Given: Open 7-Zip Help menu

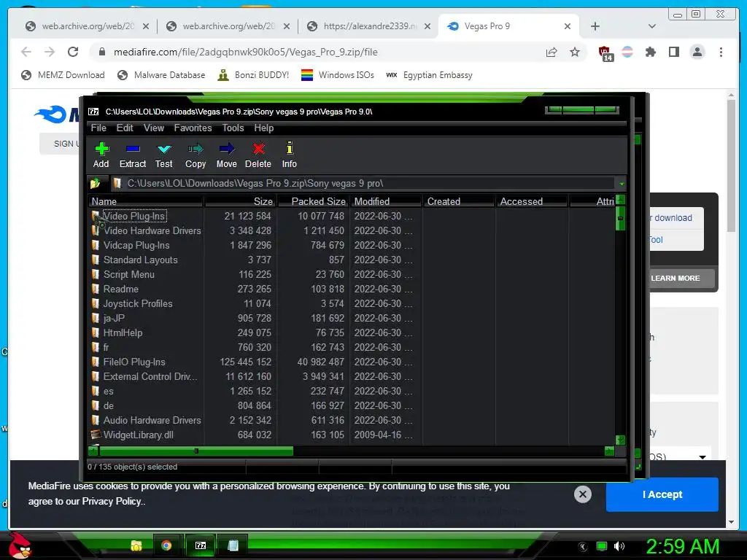Looking at the screenshot, I should click(264, 128).
